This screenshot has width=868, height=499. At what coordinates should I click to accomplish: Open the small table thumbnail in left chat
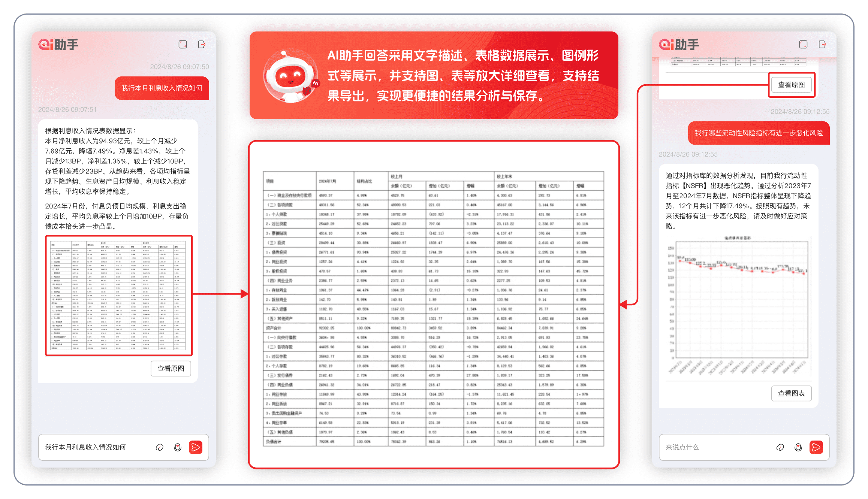pos(119,295)
